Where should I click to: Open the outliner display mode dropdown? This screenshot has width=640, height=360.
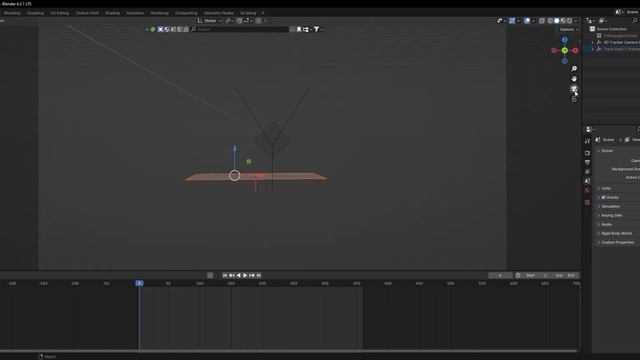pos(603,20)
